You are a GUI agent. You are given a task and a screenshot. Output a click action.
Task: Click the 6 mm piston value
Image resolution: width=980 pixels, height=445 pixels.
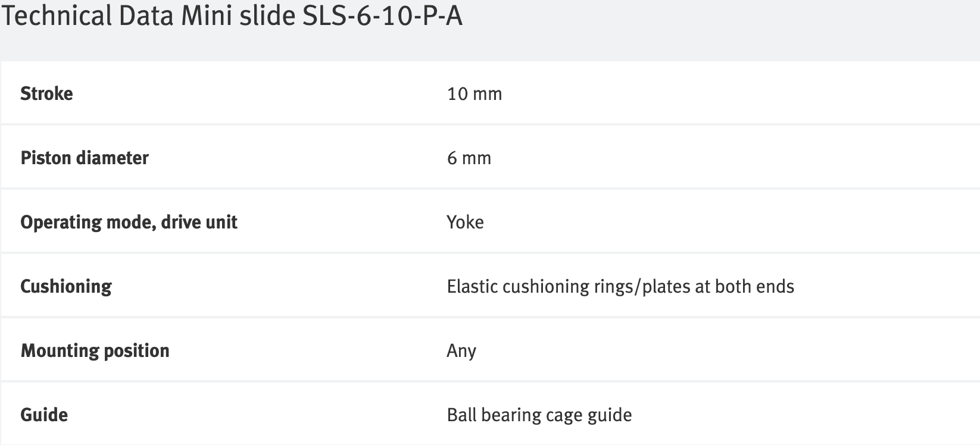[x=469, y=158]
